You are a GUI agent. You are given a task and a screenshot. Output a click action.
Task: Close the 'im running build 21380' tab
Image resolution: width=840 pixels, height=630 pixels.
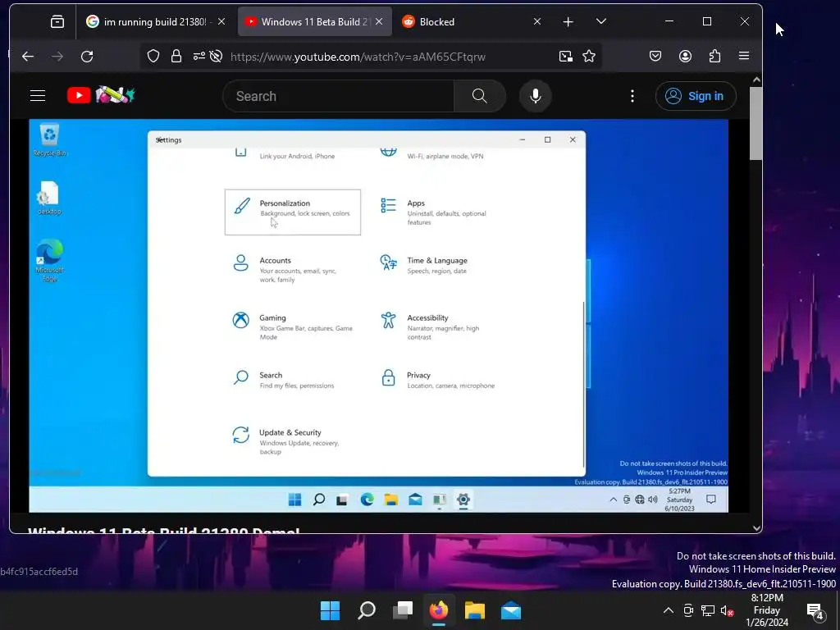(221, 21)
